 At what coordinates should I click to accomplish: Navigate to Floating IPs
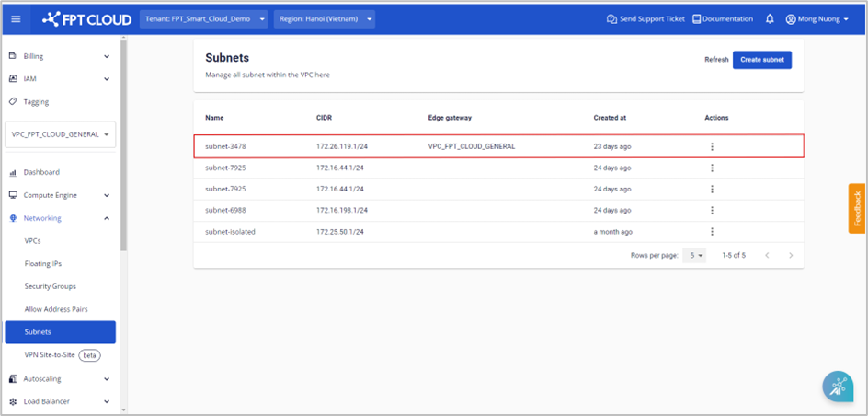tap(43, 263)
